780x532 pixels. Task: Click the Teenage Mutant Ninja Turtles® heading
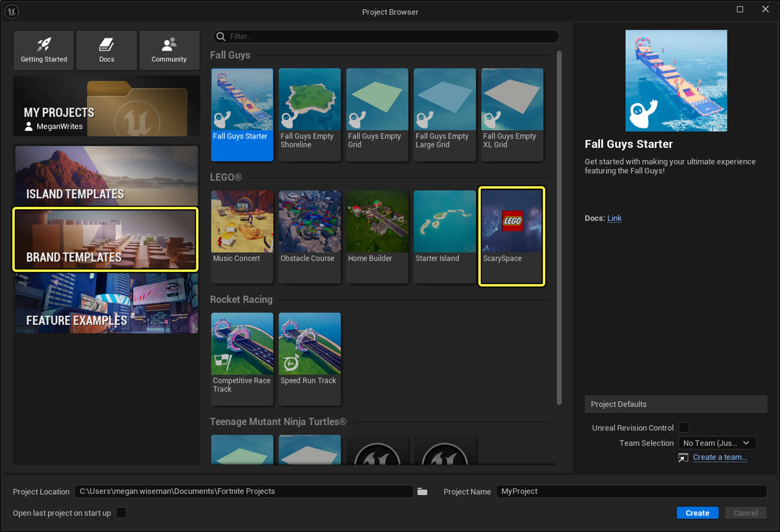tap(278, 422)
